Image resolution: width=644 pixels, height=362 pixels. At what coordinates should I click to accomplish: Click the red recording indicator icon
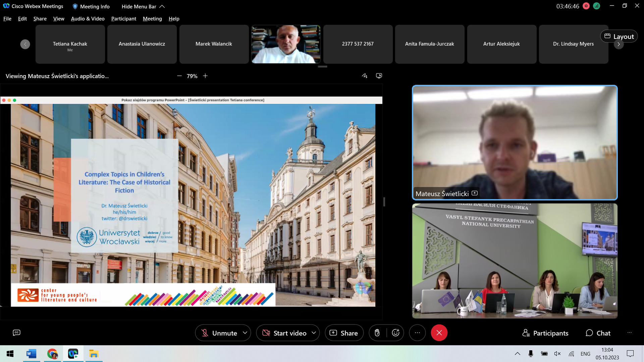586,6
